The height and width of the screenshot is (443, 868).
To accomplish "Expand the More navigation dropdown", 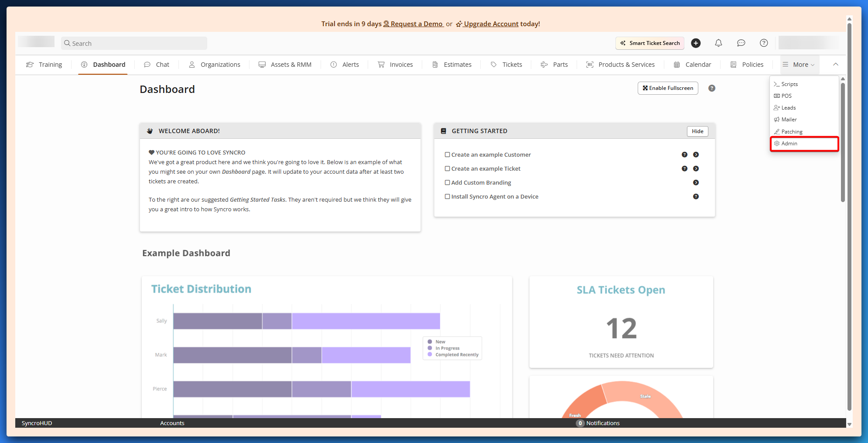I will pyautogui.click(x=799, y=65).
